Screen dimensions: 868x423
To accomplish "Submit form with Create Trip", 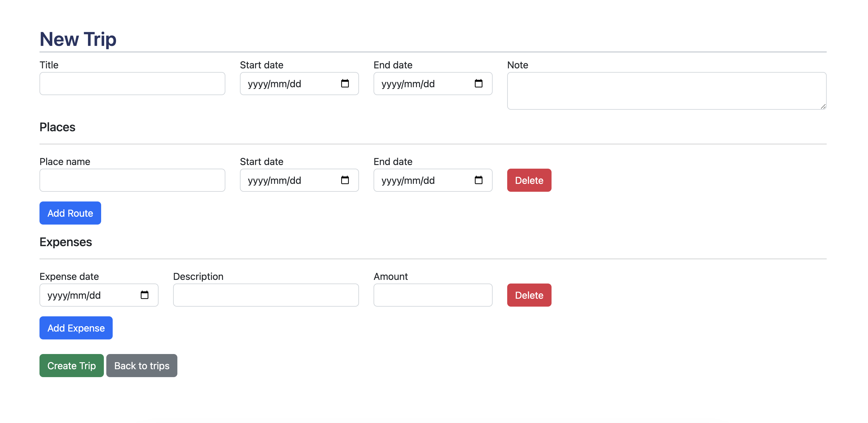I will pos(71,365).
